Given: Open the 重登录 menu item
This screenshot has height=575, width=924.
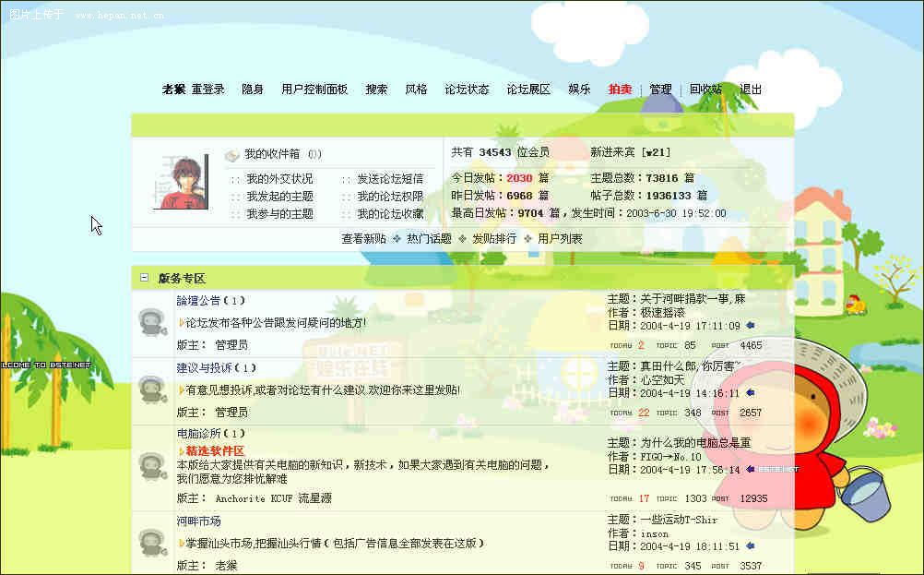Looking at the screenshot, I should [208, 89].
